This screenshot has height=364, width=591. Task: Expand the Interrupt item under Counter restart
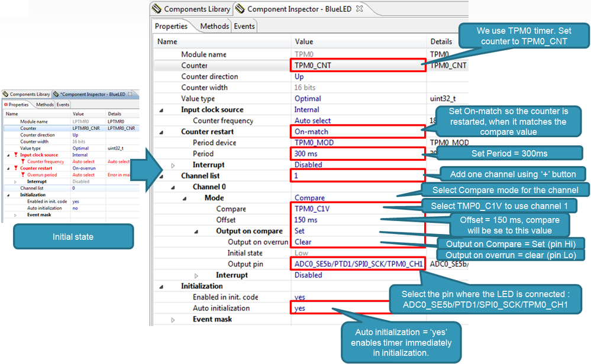pyautogui.click(x=173, y=165)
